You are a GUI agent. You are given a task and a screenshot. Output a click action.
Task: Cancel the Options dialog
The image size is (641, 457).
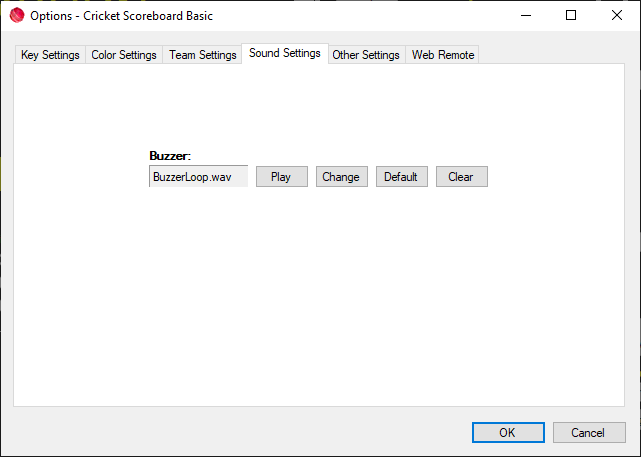click(x=589, y=433)
